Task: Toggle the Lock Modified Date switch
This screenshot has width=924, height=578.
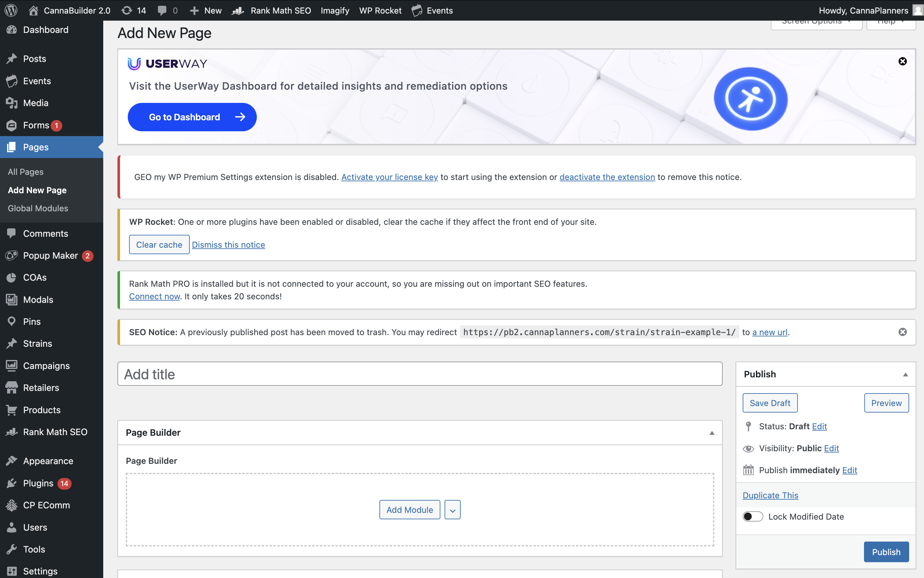Action: pos(752,516)
